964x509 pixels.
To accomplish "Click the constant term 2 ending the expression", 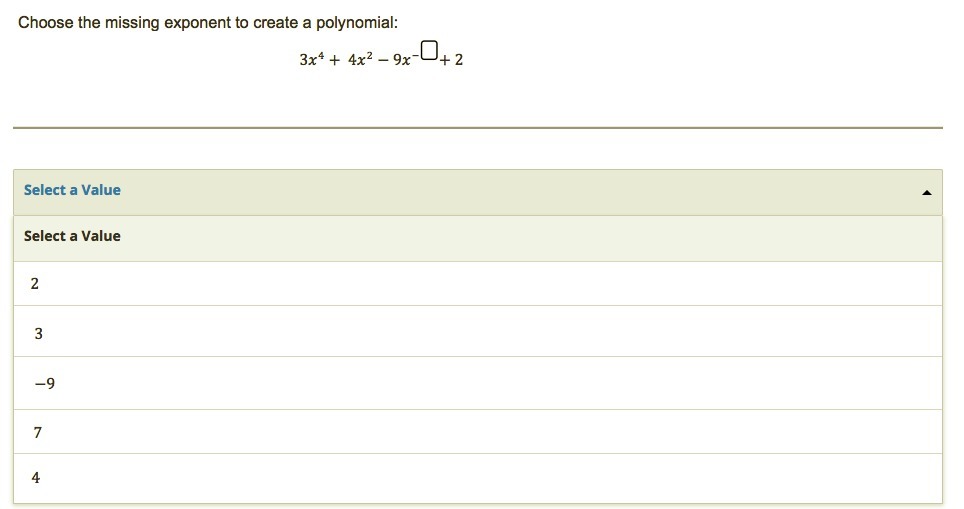I will pyautogui.click(x=459, y=60).
